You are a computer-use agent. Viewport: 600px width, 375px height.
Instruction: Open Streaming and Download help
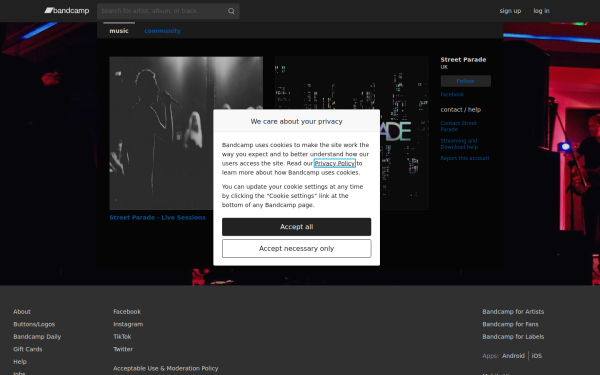[x=459, y=144]
